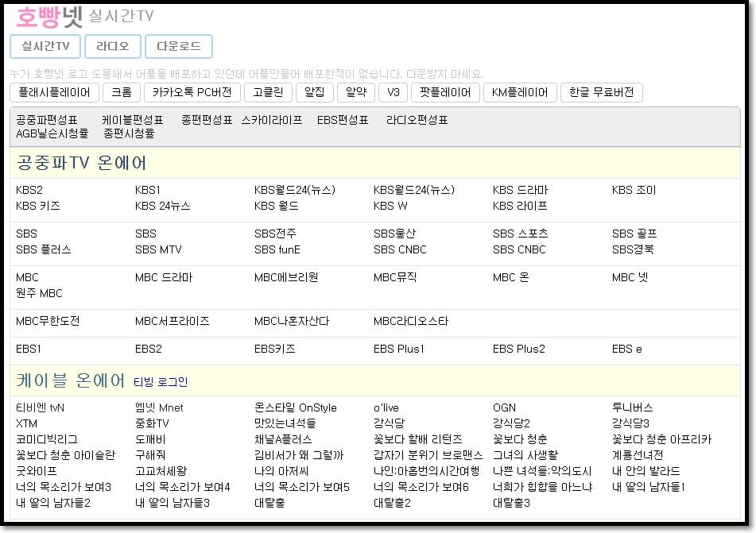756x533 pixels.
Task: Select KBS 키즈 channel
Action: coord(38,206)
